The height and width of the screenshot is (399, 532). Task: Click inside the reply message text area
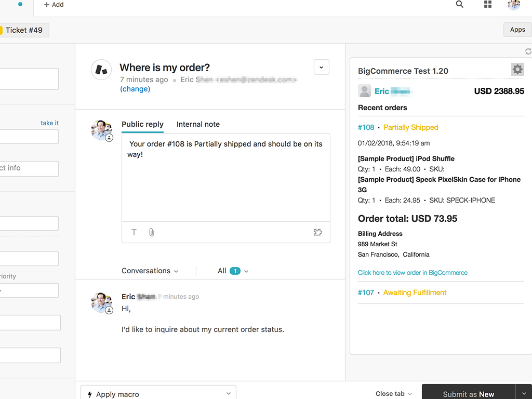coord(225,182)
